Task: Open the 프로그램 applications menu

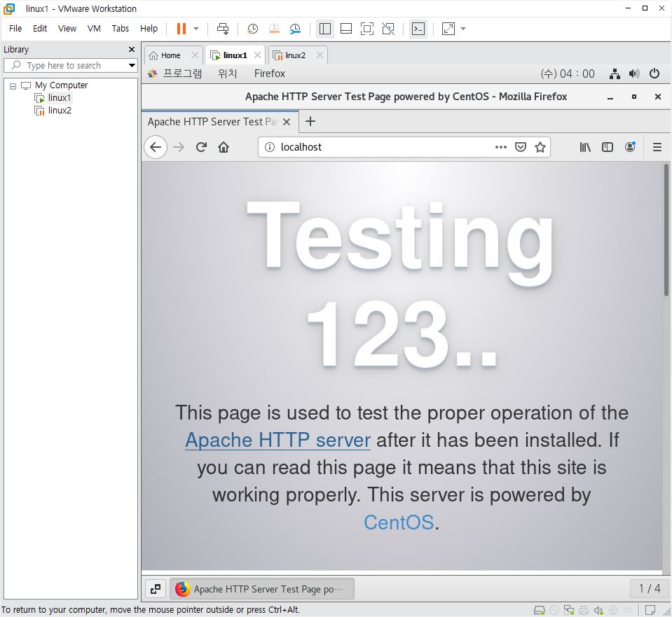Action: 181,74
